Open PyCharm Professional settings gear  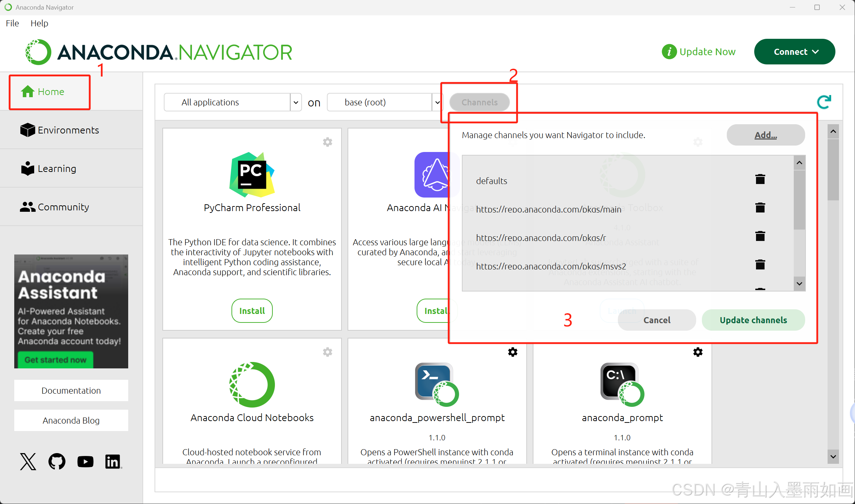(327, 142)
